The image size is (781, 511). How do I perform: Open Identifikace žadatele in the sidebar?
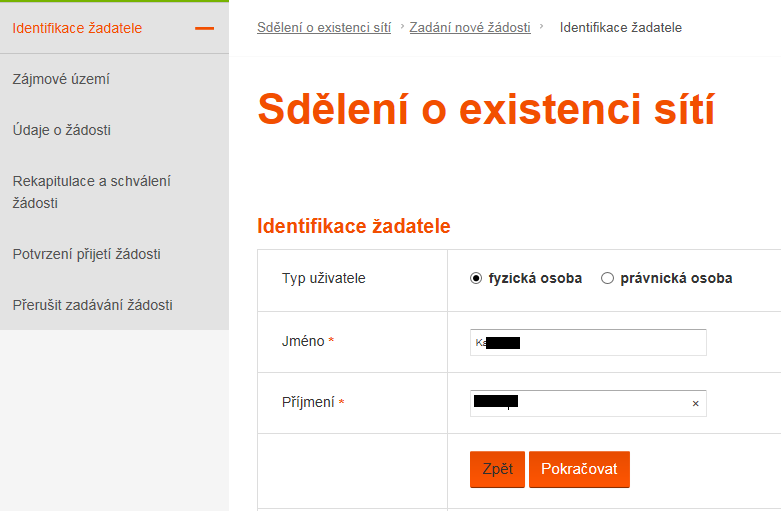77,28
